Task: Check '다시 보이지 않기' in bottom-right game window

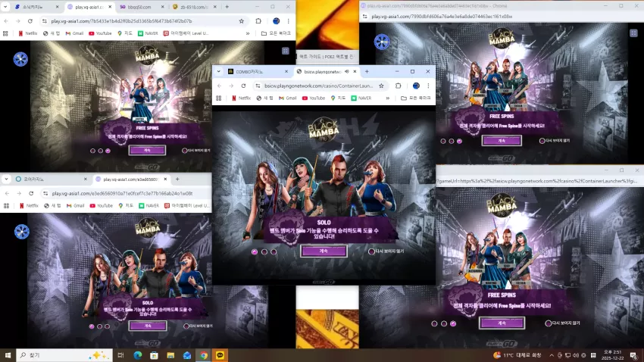Action: click(x=548, y=323)
